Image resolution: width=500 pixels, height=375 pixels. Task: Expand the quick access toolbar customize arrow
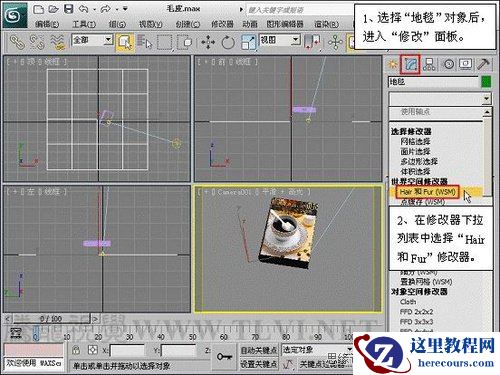point(125,9)
